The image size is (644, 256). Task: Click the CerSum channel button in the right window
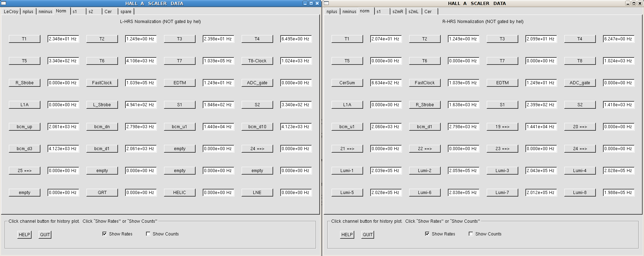tap(347, 83)
